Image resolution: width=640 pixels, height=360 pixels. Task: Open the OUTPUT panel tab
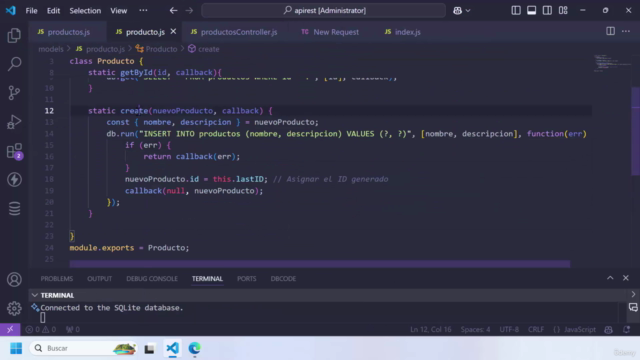pos(100,279)
